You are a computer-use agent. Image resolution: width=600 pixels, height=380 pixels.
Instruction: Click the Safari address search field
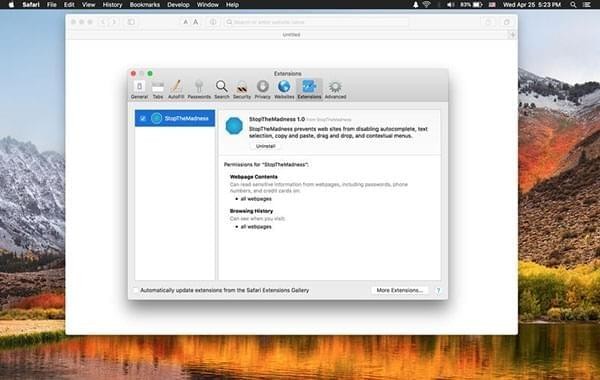(316, 22)
